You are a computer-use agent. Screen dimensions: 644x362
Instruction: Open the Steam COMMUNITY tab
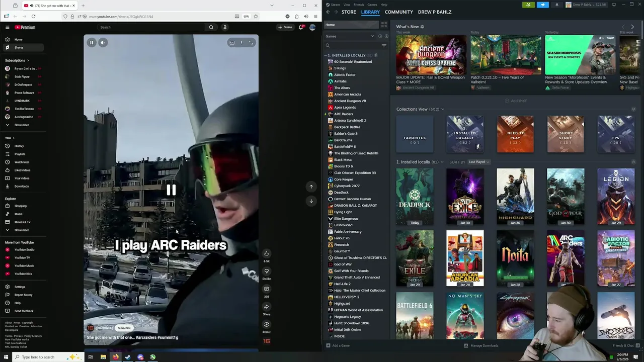(x=399, y=12)
